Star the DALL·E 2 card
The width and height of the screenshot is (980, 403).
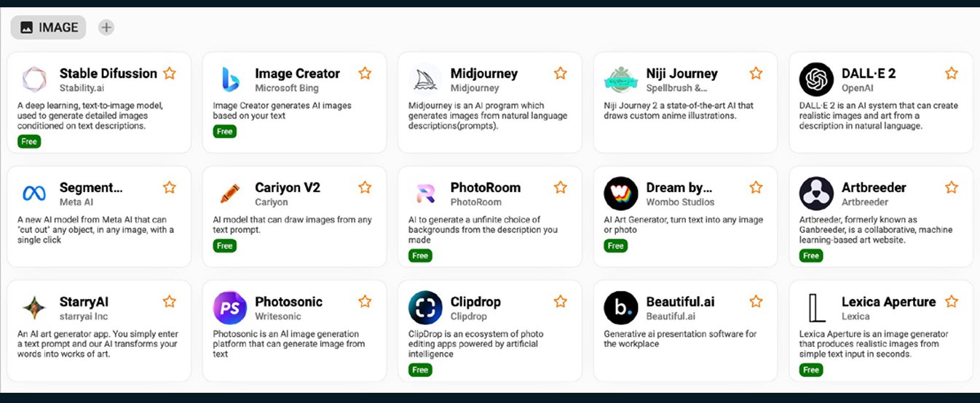[x=952, y=73]
